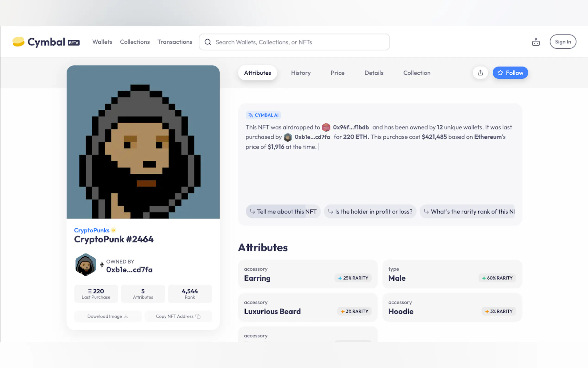
Task: Show the Details tab
Action: click(374, 73)
